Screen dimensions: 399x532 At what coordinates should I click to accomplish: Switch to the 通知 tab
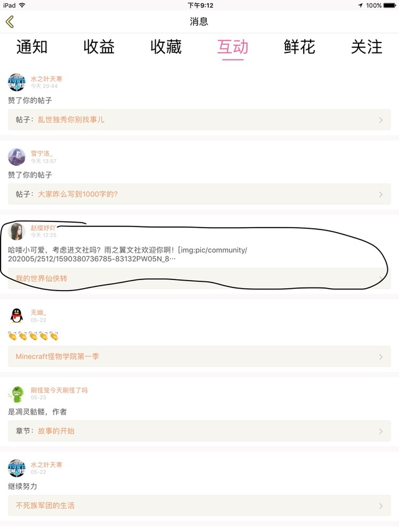click(x=32, y=47)
